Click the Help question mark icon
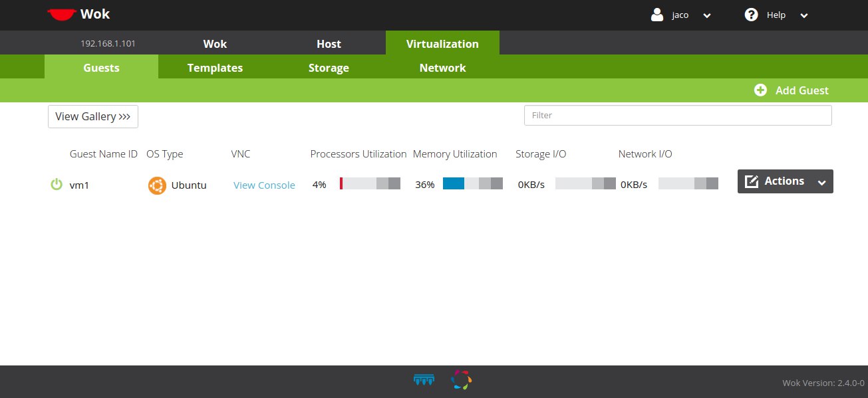868x398 pixels. 752,15
